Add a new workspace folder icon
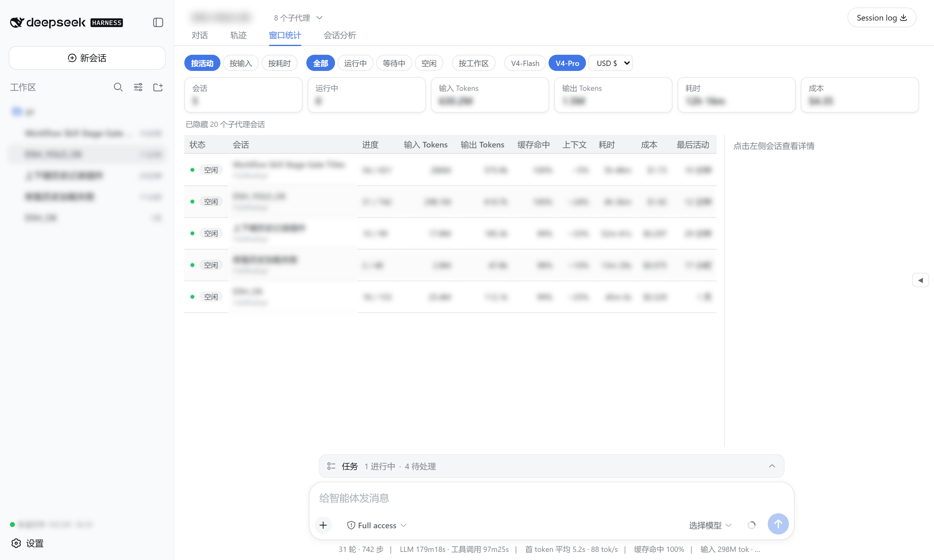The width and height of the screenshot is (934, 560). [158, 87]
